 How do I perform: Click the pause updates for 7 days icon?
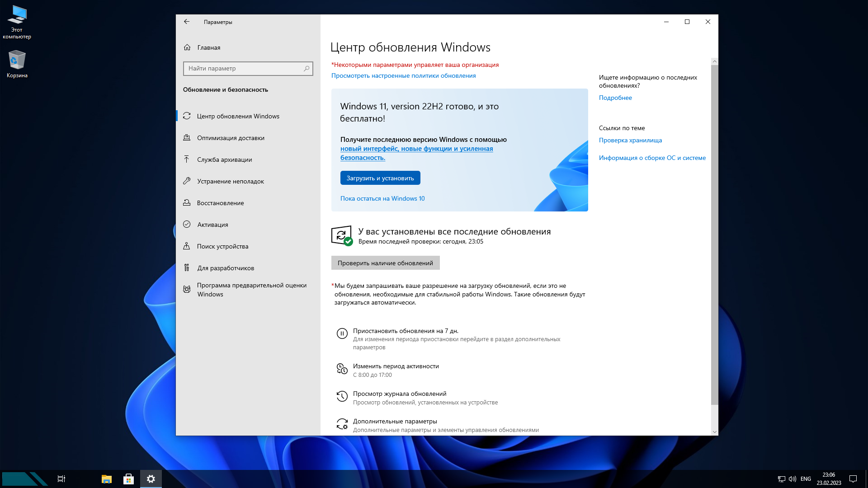pyautogui.click(x=342, y=333)
